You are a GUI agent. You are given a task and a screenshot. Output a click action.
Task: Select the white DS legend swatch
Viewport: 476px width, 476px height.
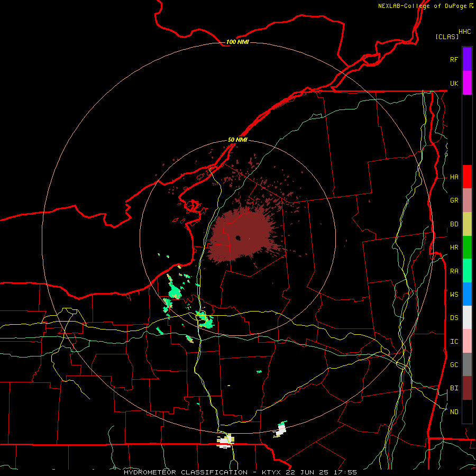467,317
